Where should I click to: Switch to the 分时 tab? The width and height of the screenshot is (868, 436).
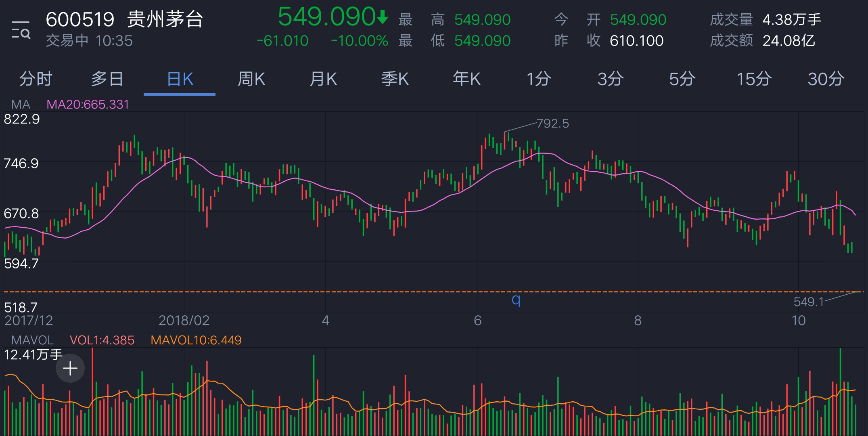tap(36, 79)
